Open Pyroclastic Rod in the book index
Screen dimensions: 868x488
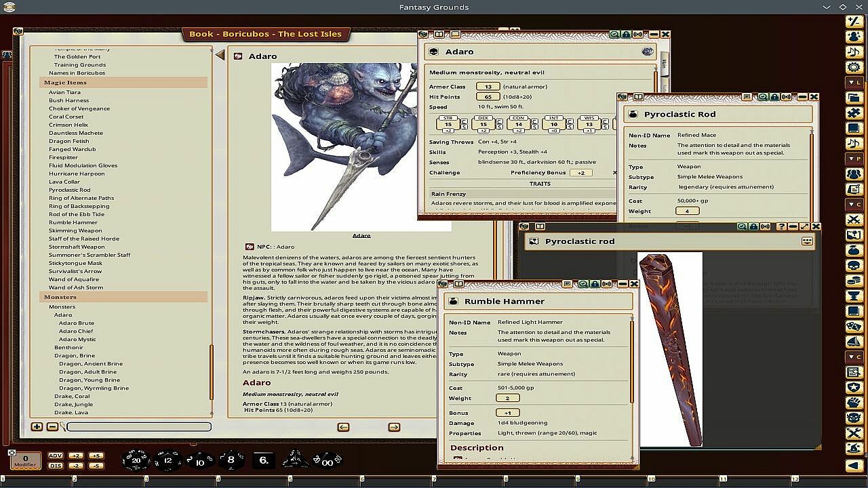69,190
